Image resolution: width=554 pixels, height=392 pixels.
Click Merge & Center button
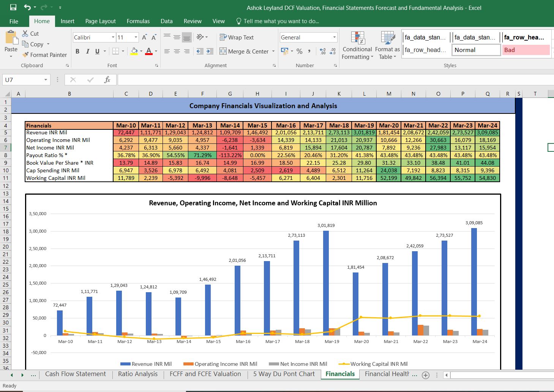point(244,51)
